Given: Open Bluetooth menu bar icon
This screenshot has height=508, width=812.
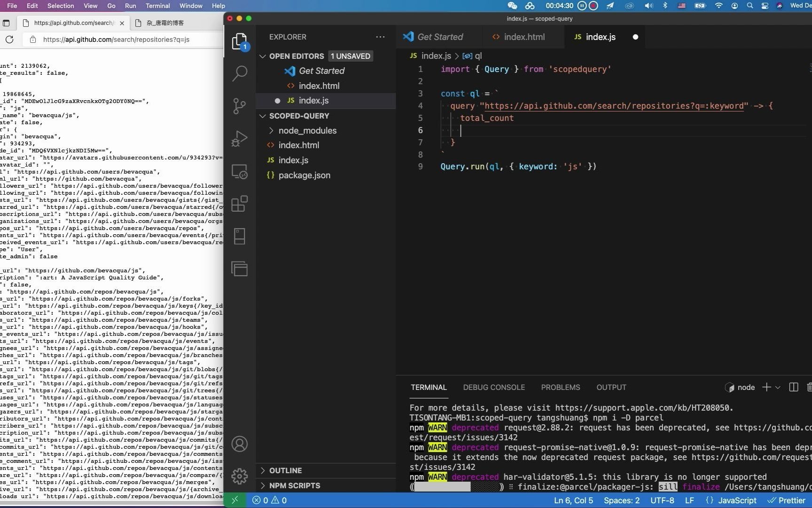Looking at the screenshot, I should coord(665,6).
